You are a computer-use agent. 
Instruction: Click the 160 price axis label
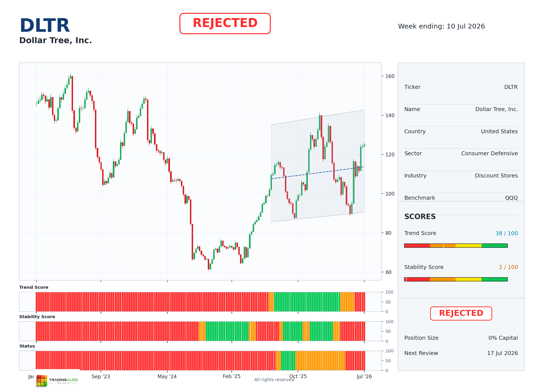point(390,76)
